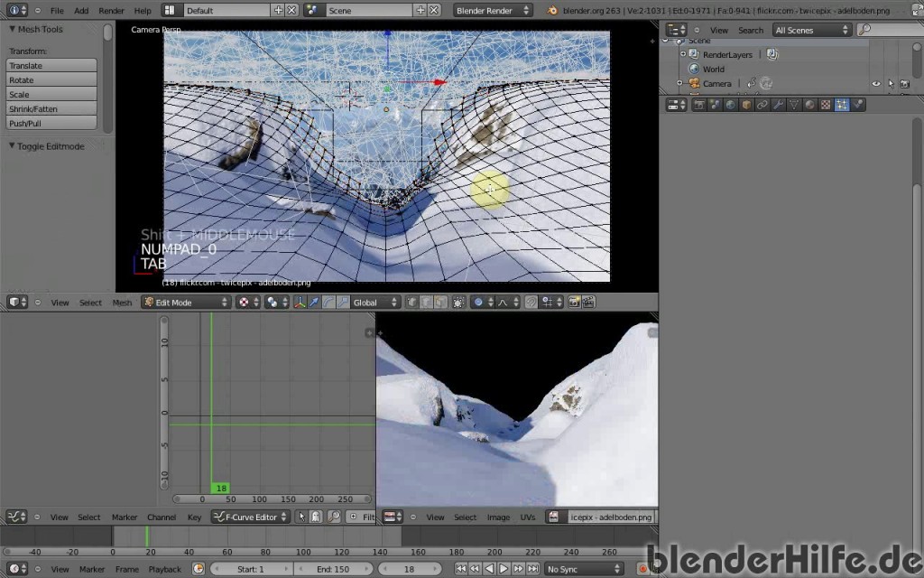Open the All Scenes dropdown in Outliner
Screen dimensions: 924x578
point(809,29)
